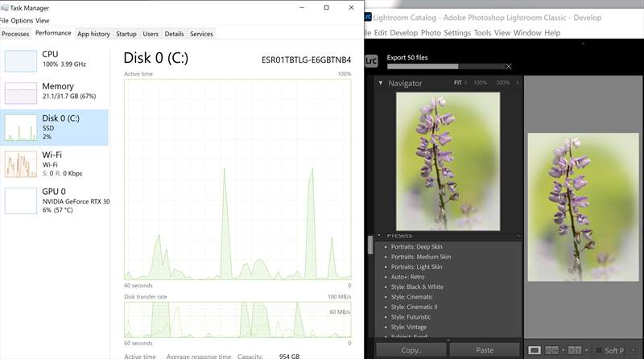Open Lightroom Photo menu
Image resolution: width=644 pixels, height=359 pixels.
click(431, 33)
